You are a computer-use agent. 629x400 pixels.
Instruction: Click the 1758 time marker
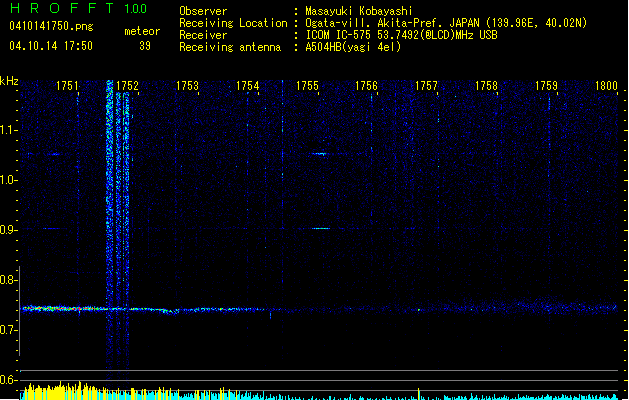(x=486, y=86)
